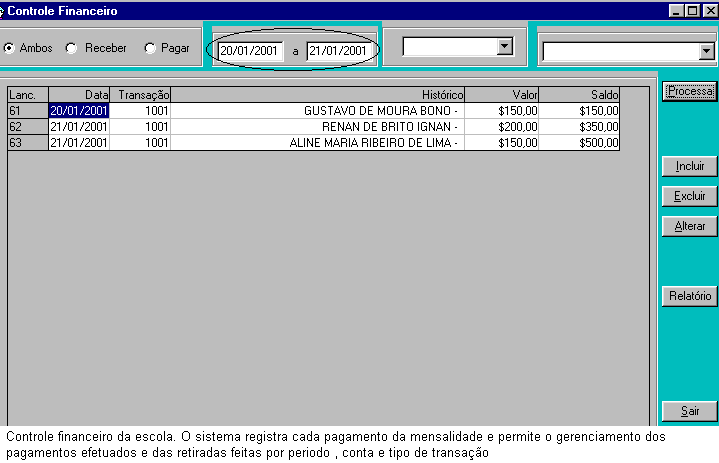
Task: Click transaction 1001 in row 61
Action: pyautogui.click(x=140, y=110)
